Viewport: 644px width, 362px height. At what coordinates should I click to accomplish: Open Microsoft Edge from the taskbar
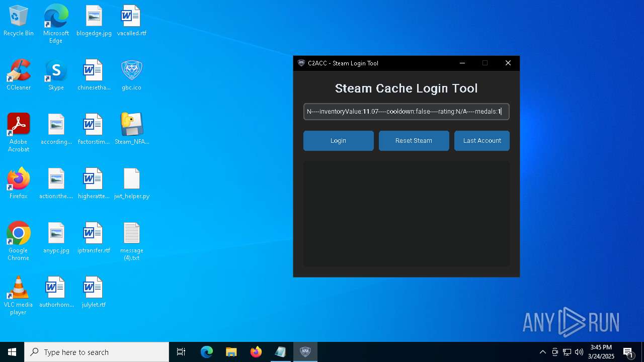[207, 352]
